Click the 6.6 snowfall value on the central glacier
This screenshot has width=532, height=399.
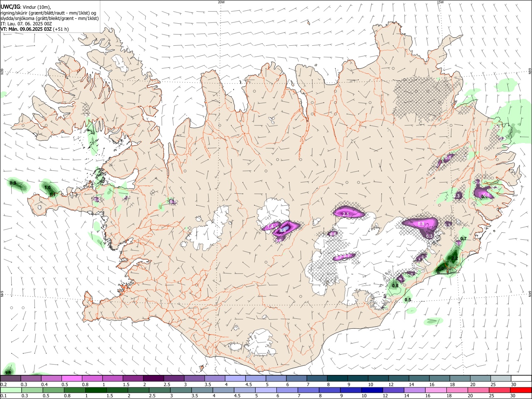(x=283, y=230)
